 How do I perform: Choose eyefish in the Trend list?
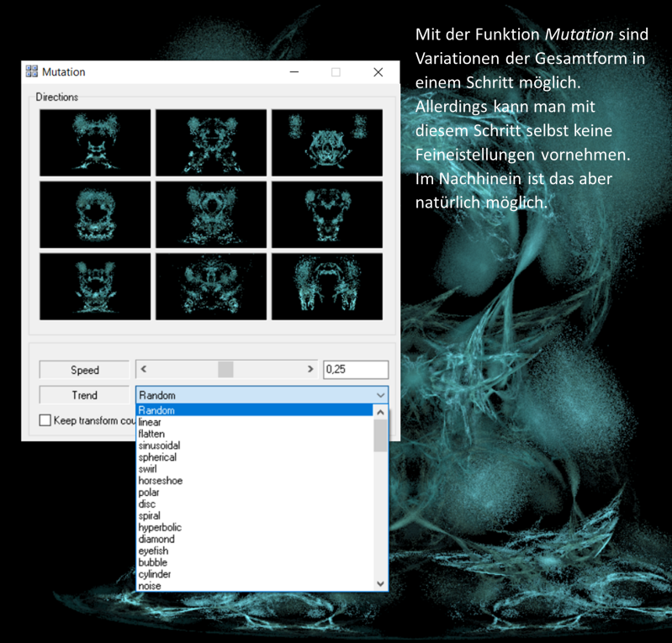[255, 551]
